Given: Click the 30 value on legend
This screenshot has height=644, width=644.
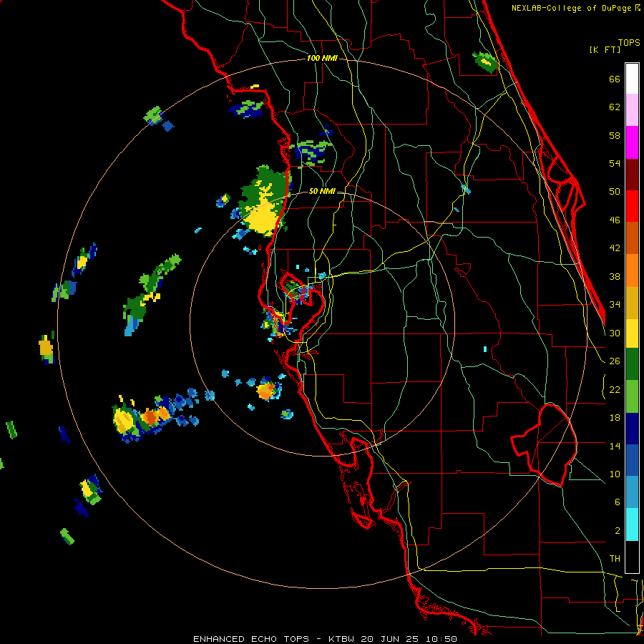Looking at the screenshot, I should click(615, 333).
